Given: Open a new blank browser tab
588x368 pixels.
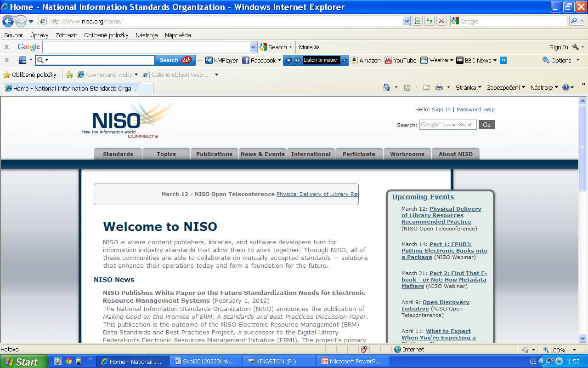Looking at the screenshot, I should click(147, 88).
